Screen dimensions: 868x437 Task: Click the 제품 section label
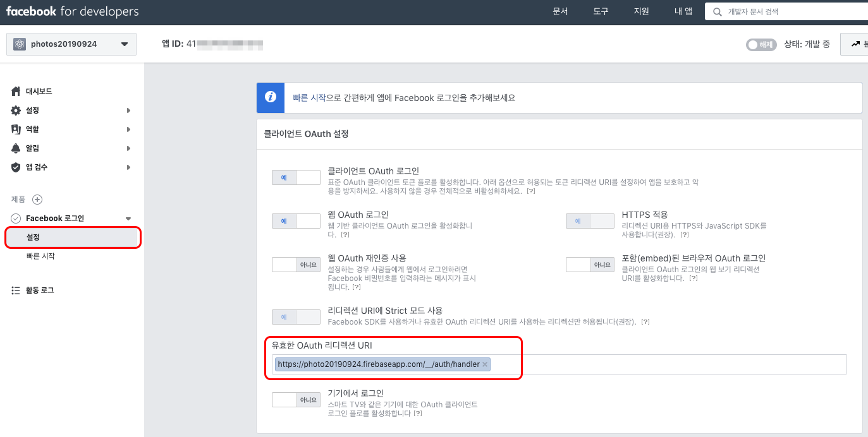tap(18, 200)
